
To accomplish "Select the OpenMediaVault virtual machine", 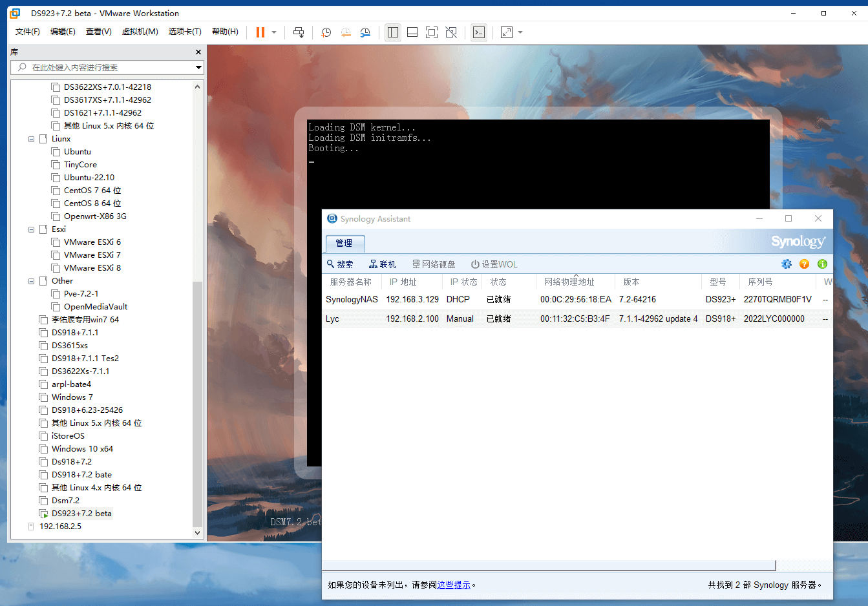I will 96,307.
